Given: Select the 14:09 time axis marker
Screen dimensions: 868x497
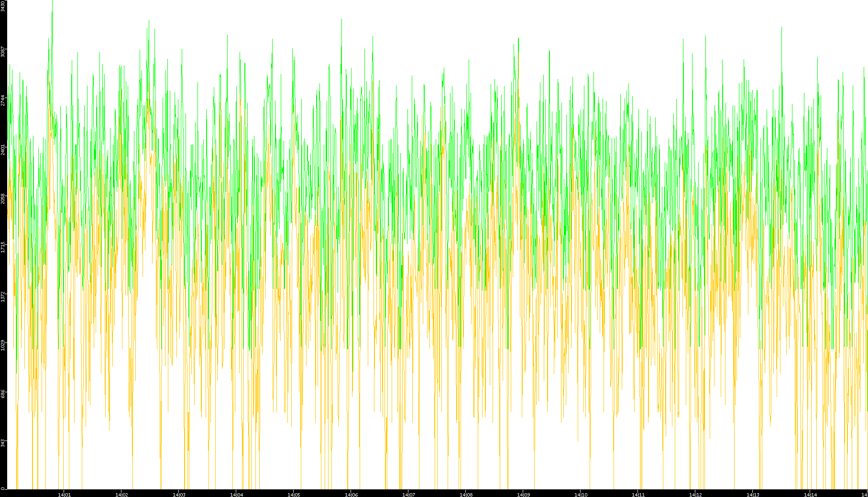Looking at the screenshot, I should [x=523, y=494].
